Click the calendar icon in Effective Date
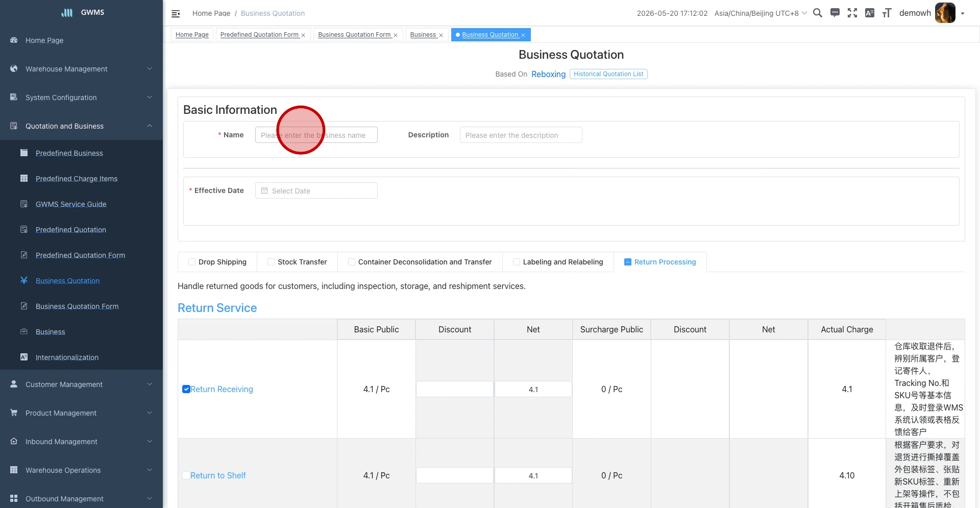980x508 pixels. click(264, 190)
